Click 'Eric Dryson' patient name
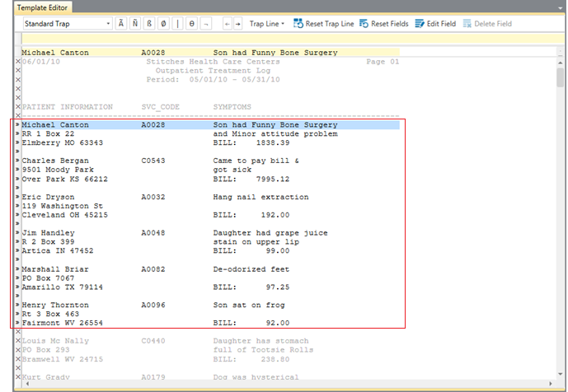This screenshot has height=392, width=568. [48, 198]
